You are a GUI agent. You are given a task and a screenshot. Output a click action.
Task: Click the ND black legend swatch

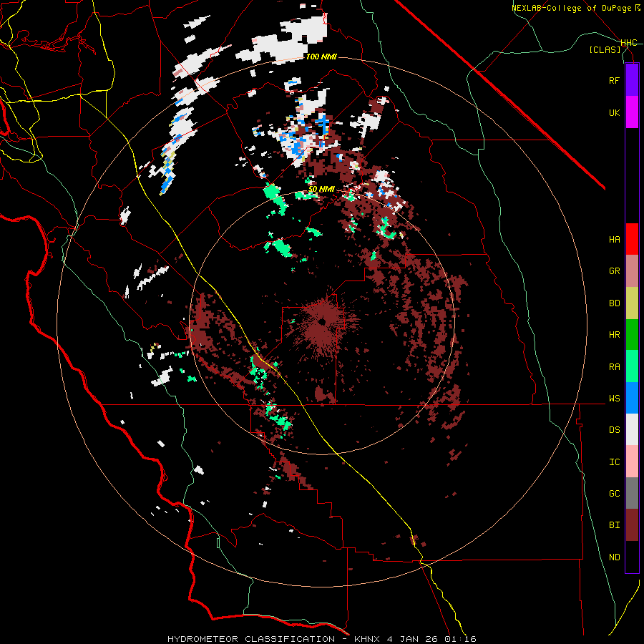coord(632,557)
